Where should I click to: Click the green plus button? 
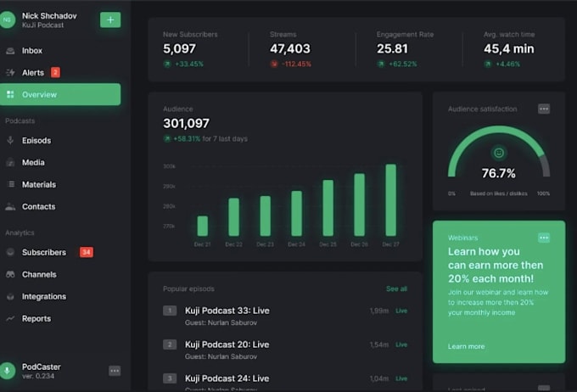click(x=110, y=20)
